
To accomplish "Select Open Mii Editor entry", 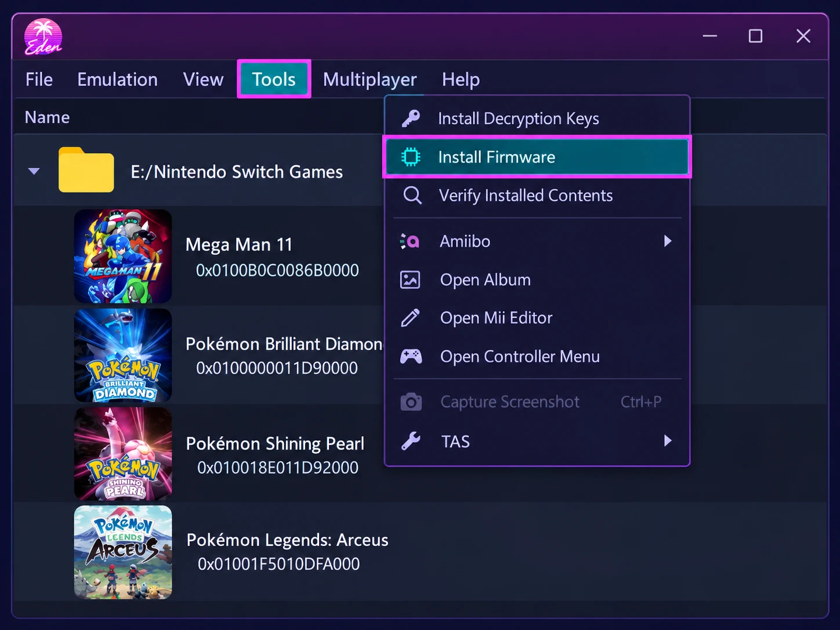I will pos(537,318).
